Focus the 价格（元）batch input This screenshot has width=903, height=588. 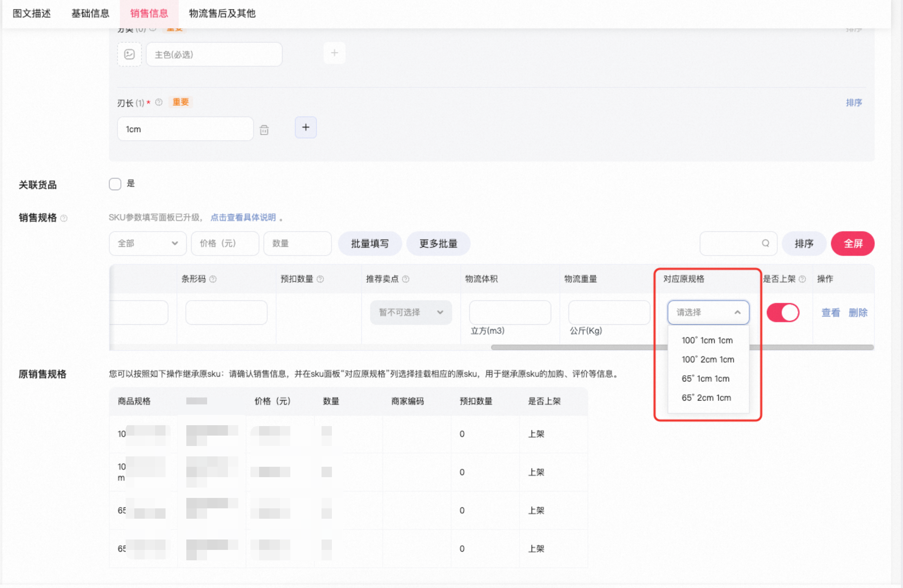pyautogui.click(x=225, y=243)
